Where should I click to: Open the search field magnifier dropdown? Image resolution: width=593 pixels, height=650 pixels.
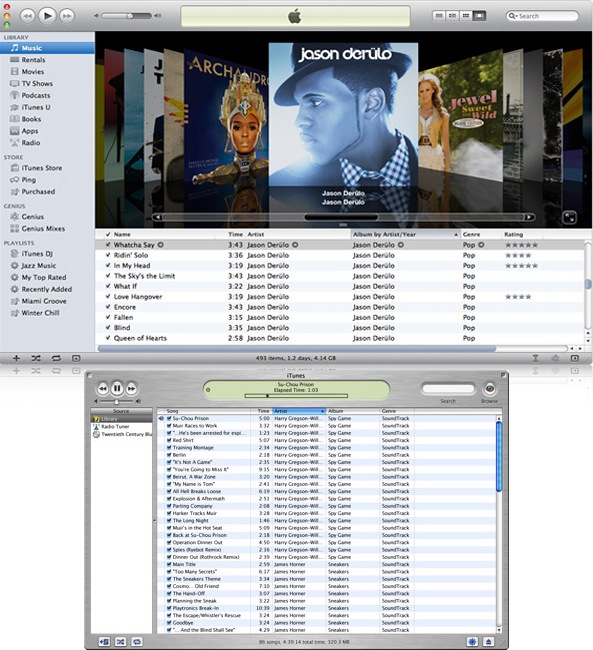coord(513,16)
